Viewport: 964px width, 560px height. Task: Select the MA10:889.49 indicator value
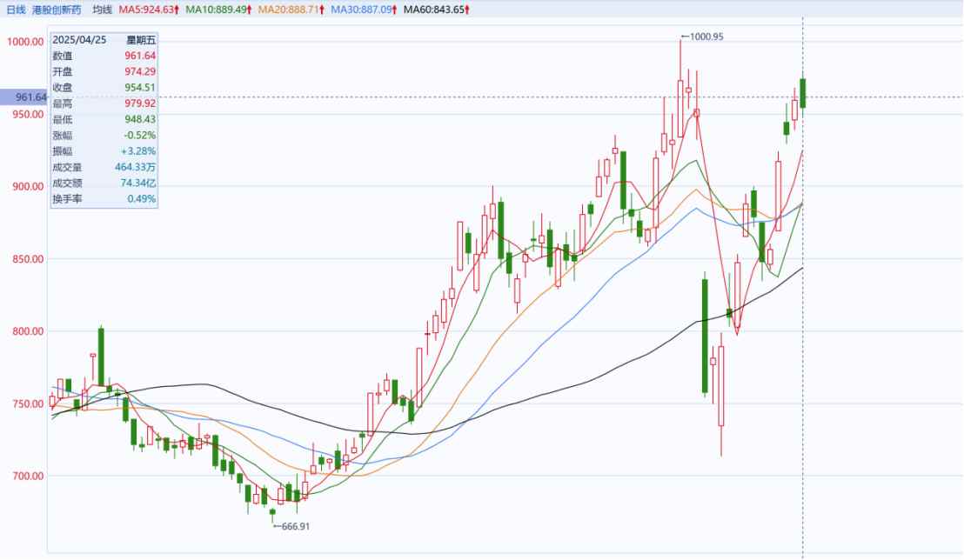click(x=219, y=10)
